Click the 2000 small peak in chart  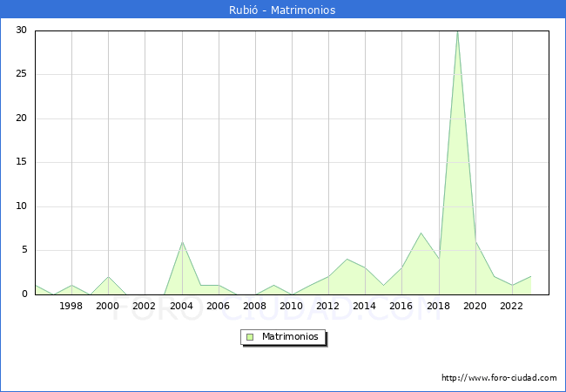click(x=108, y=277)
